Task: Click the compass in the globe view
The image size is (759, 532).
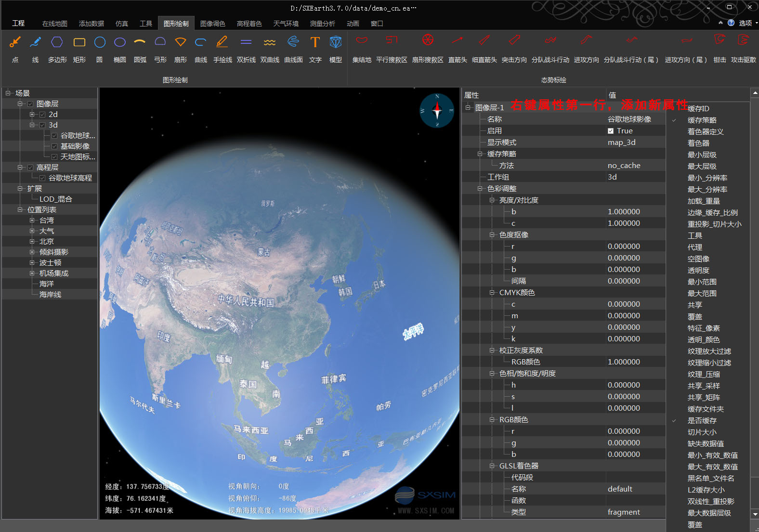Action: coord(437,111)
